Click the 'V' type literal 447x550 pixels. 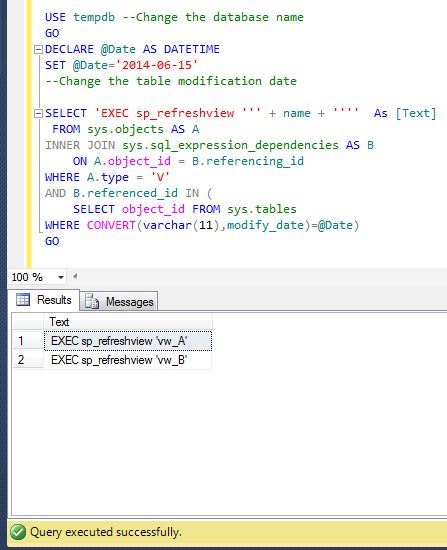[160, 177]
